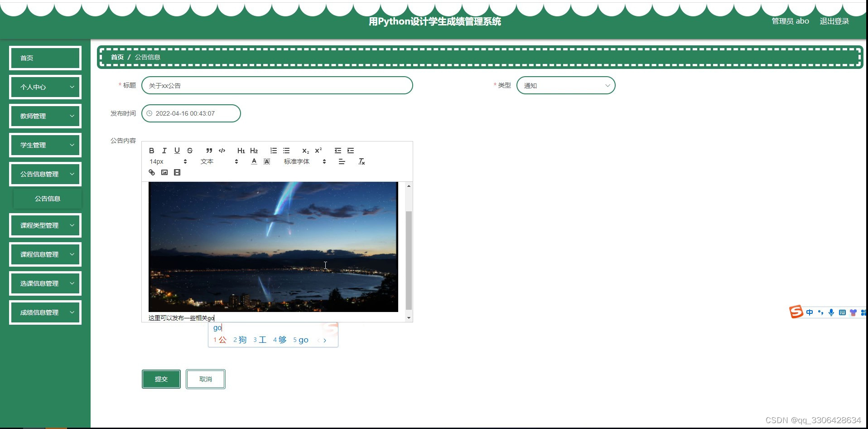Screen dimensions: 868x429
Task: Open the Sogou skin shirt icon
Action: (853, 312)
